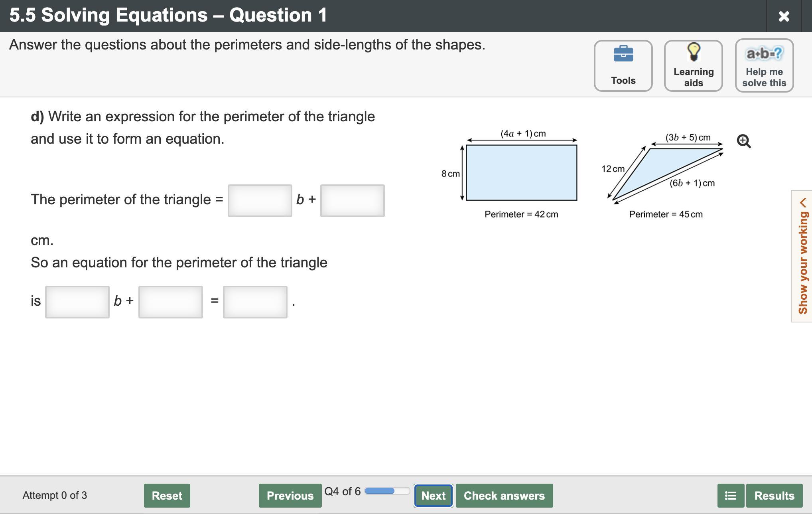Focus the perimeter constant term box
Image resolution: width=812 pixels, height=514 pixels.
[x=352, y=201]
